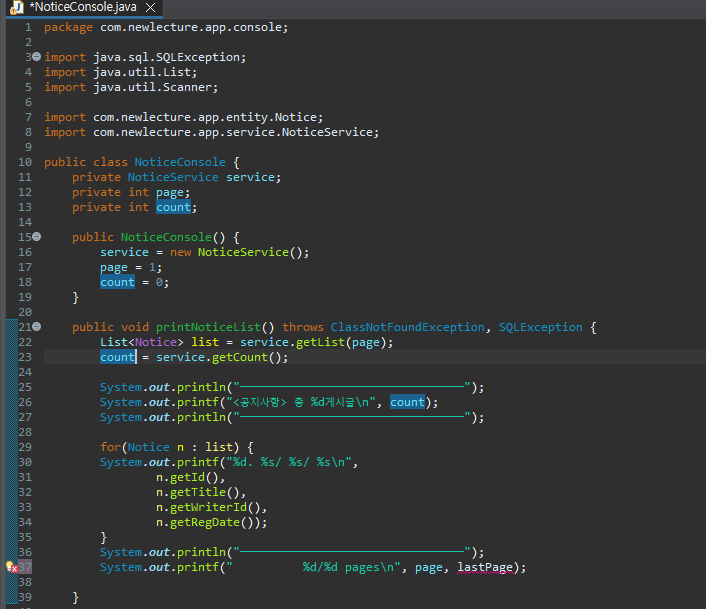
Task: Click line number 38 in the gutter
Action: pos(25,582)
